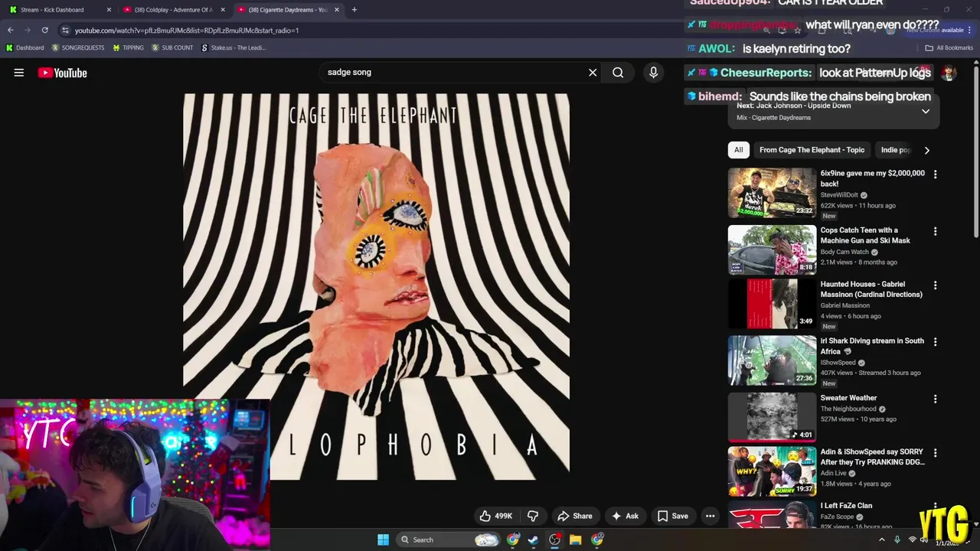Open the SUB COUNT bookmark

tap(172, 47)
